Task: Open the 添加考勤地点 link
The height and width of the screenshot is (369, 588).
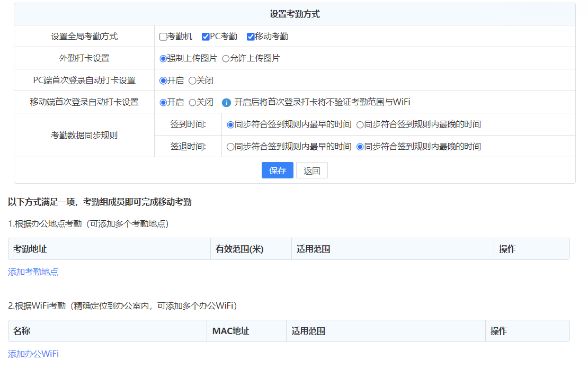Action: [x=33, y=272]
